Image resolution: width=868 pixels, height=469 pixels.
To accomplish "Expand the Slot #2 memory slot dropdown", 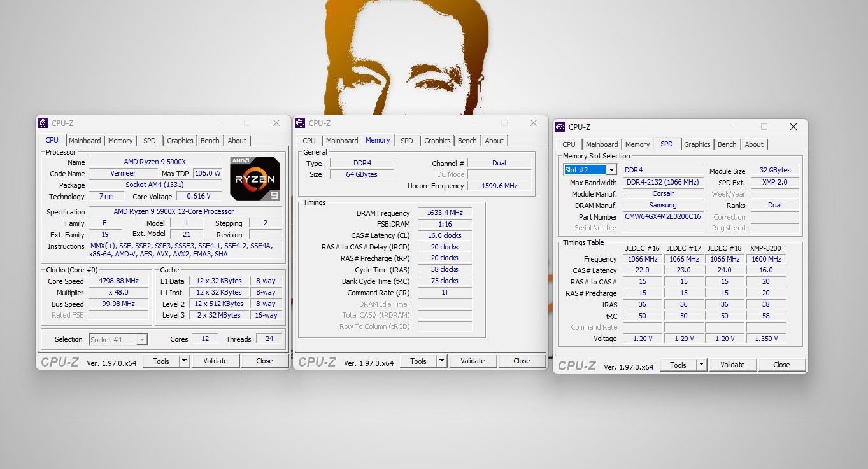I will (611, 170).
